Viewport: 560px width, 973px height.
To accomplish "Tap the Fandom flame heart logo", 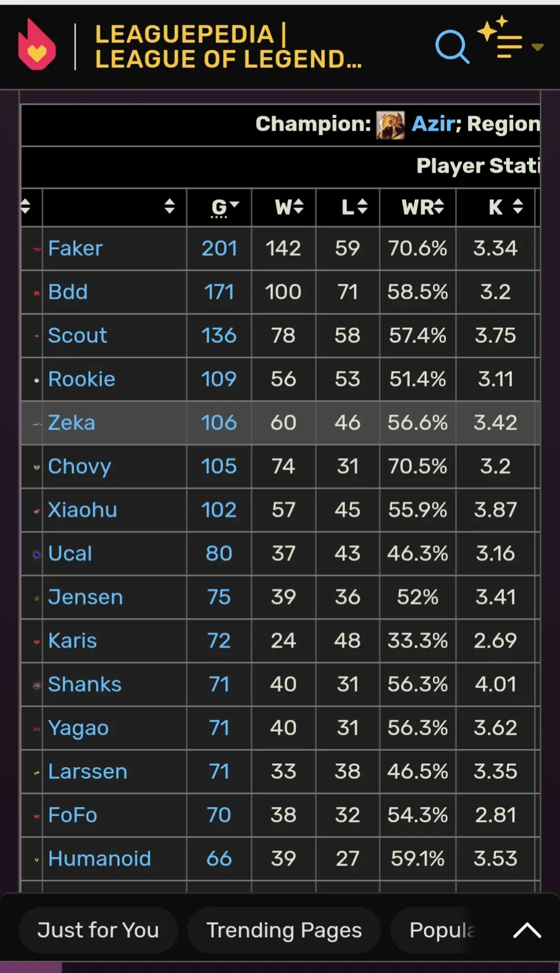I will [37, 45].
